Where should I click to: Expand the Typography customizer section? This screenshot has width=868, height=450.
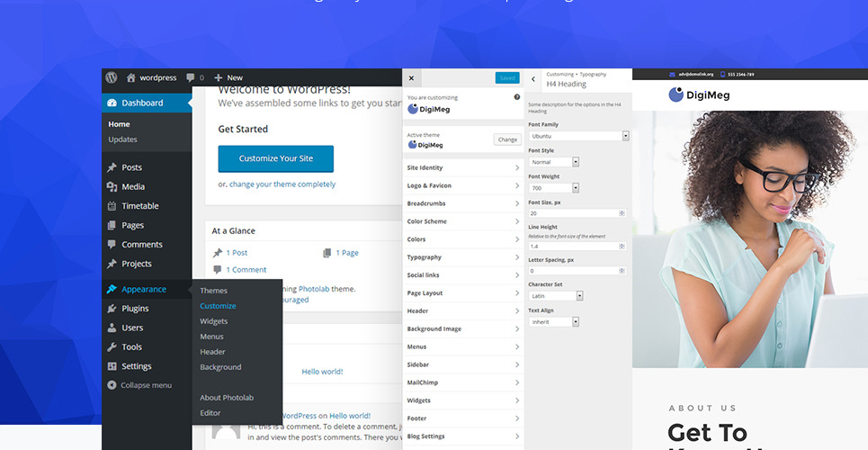tap(462, 257)
